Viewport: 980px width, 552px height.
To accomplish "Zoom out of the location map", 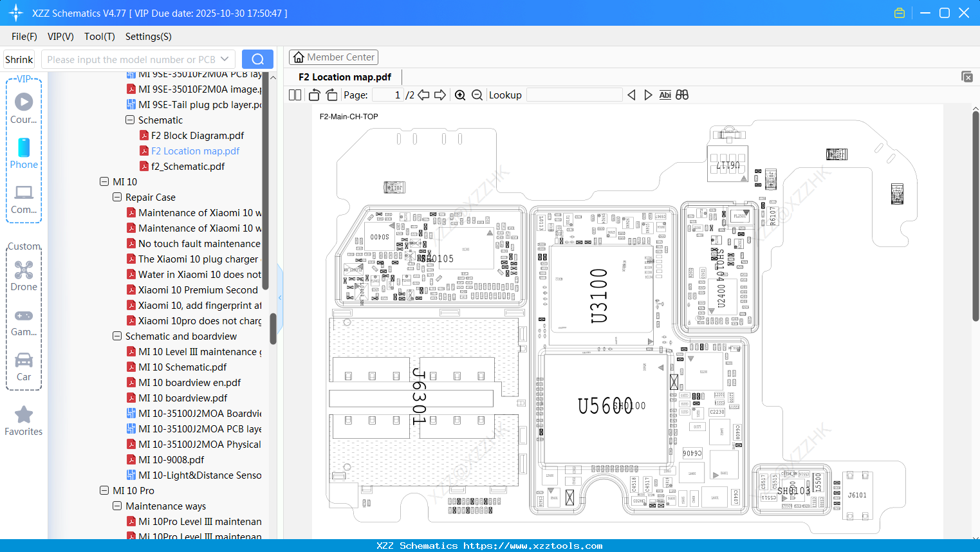I will pos(476,95).
